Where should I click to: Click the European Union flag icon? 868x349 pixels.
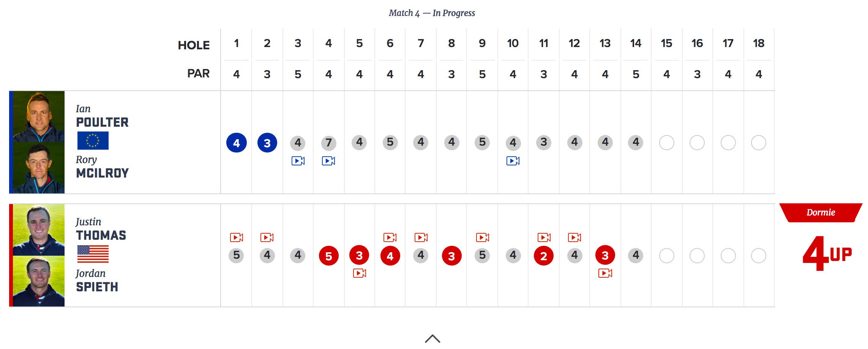point(93,141)
